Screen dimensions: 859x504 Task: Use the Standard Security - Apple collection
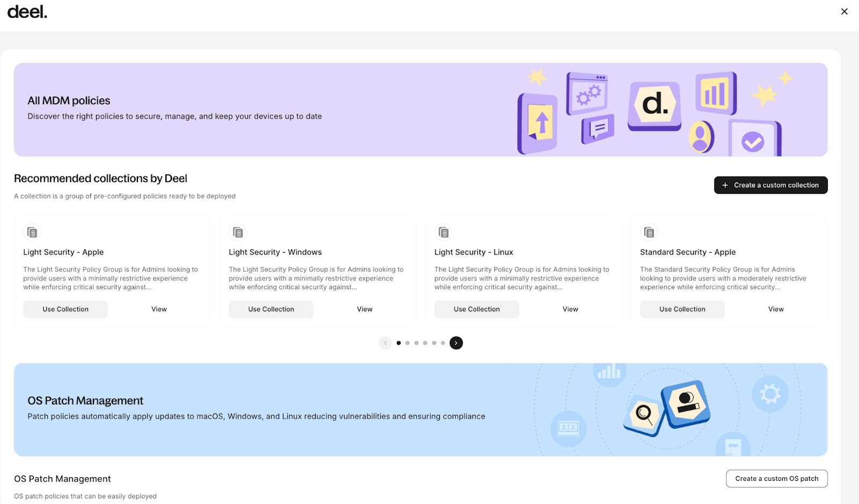click(x=682, y=309)
